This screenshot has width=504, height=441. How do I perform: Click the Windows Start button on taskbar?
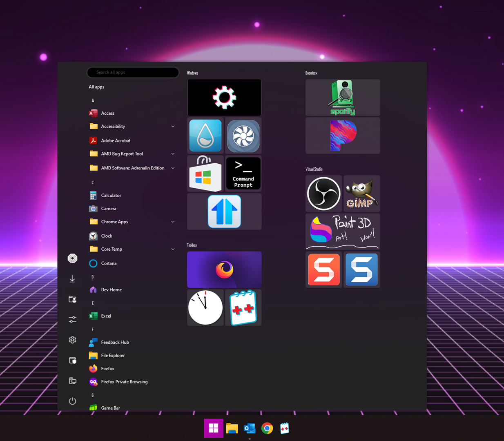coord(214,428)
